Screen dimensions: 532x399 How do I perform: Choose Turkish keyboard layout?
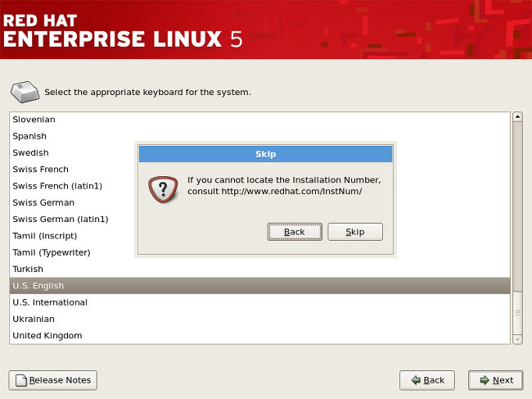(x=259, y=270)
